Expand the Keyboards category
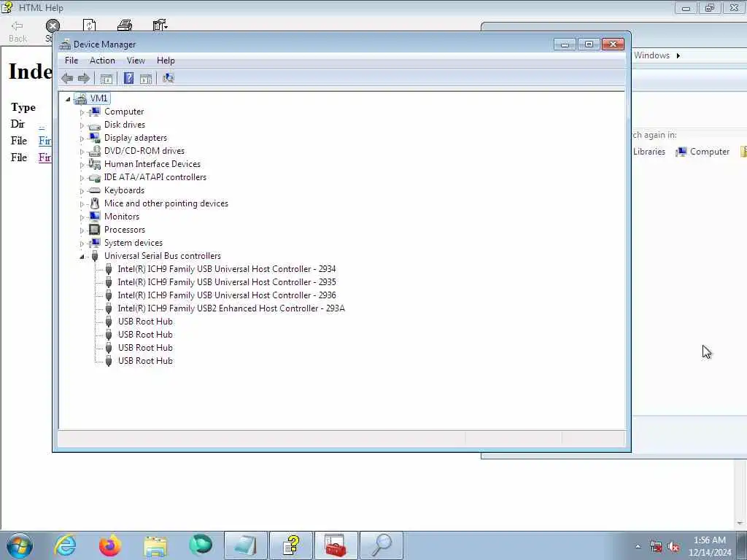Viewport: 747px width, 560px height. click(x=82, y=191)
